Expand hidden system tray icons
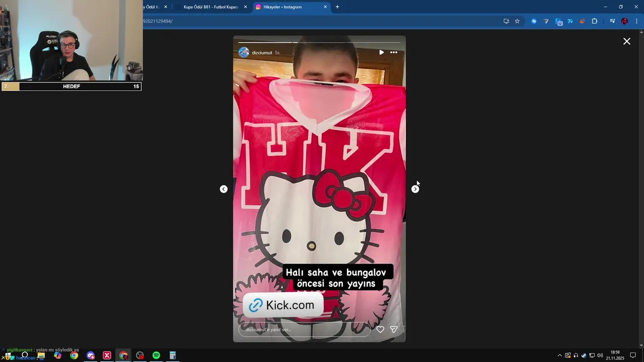 point(559,355)
